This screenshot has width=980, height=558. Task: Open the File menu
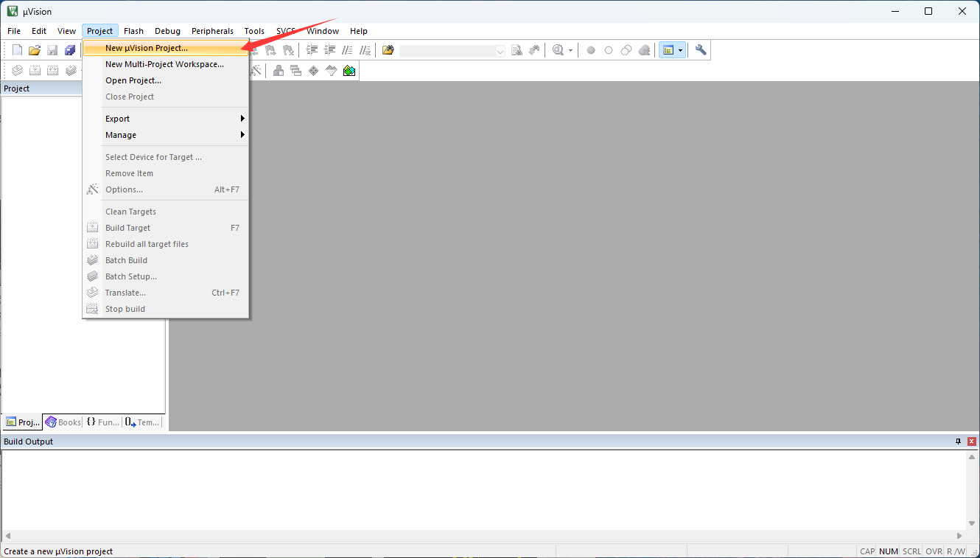coord(14,31)
